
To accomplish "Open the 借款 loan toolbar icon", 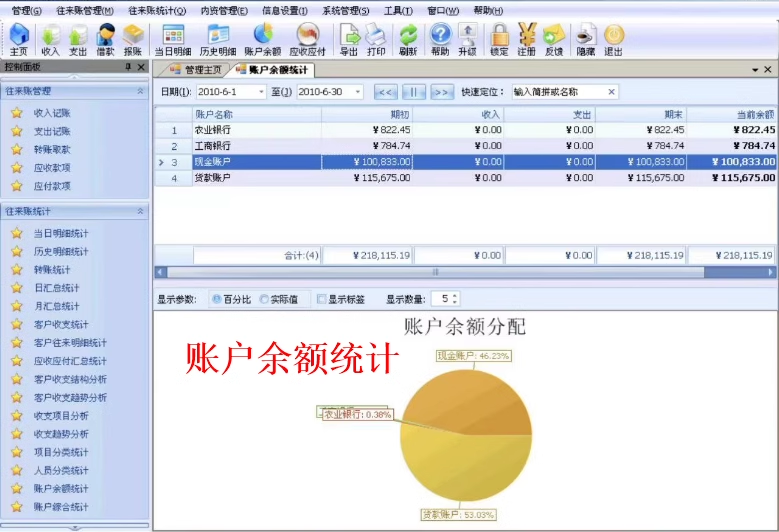I will point(105,40).
